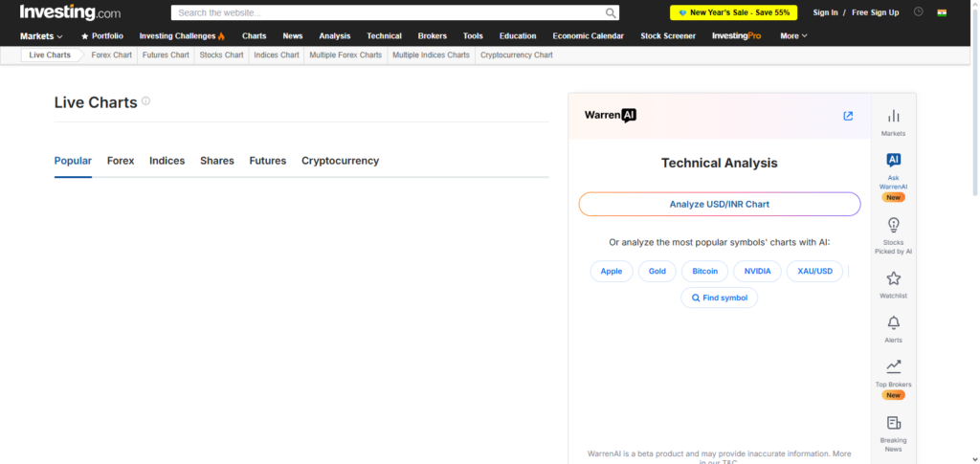Open the Futures Chart link
Image resolution: width=980 pixels, height=464 pixels.
166,55
